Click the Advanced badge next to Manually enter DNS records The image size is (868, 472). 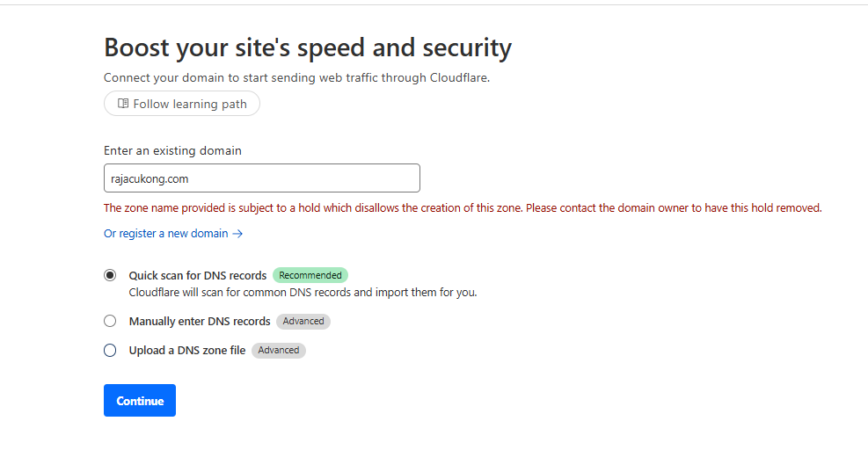[303, 322]
